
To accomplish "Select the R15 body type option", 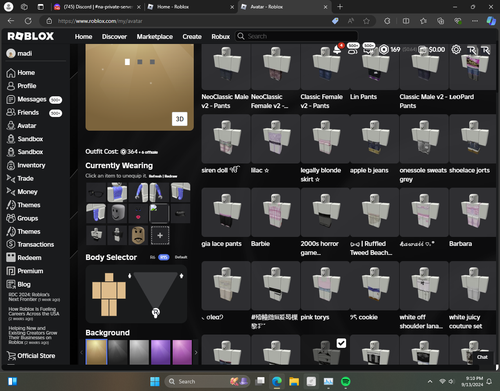I will tap(163, 257).
